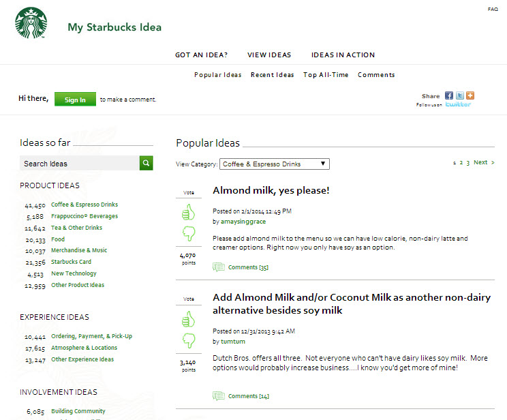Share on Facebook icon
The height and width of the screenshot is (420, 507).
click(449, 95)
